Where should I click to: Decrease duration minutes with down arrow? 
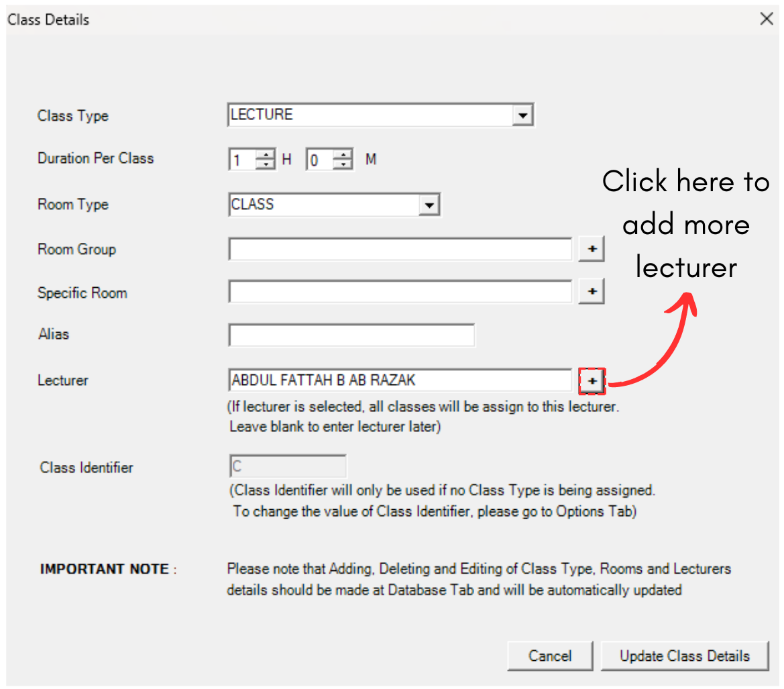(343, 164)
